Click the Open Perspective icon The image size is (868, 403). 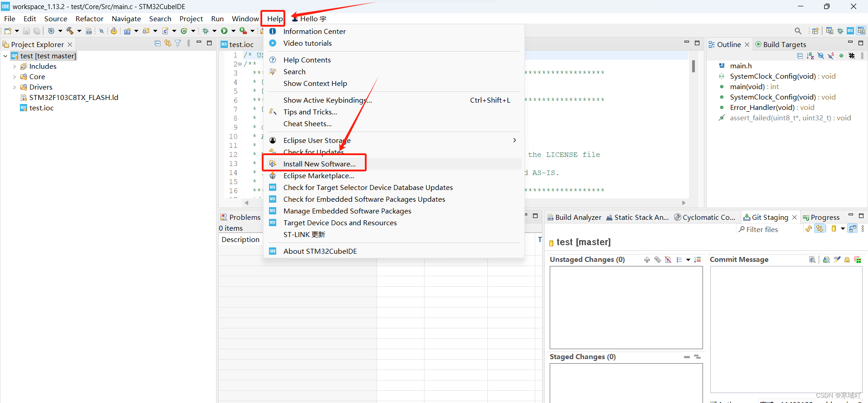coord(815,31)
